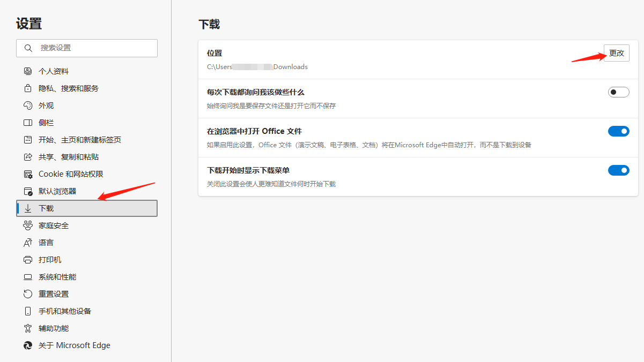Click the 语言 language icon
This screenshot has height=362, width=644.
(29, 242)
